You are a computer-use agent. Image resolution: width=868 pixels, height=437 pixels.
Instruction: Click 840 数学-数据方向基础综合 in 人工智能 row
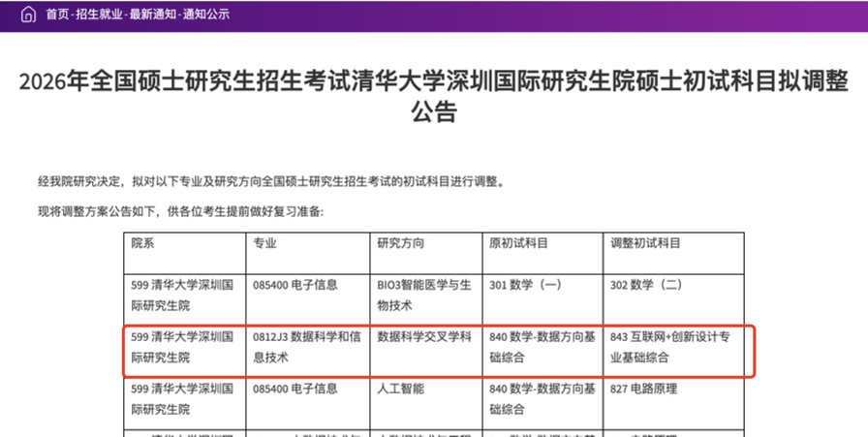click(x=542, y=404)
